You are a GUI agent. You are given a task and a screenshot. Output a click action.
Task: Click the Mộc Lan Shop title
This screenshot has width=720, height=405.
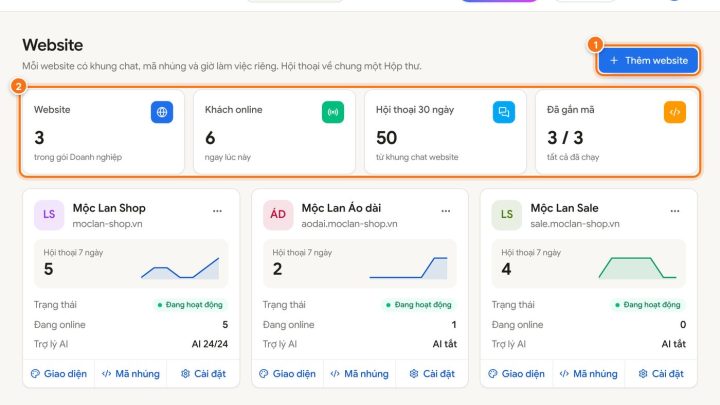coord(109,208)
